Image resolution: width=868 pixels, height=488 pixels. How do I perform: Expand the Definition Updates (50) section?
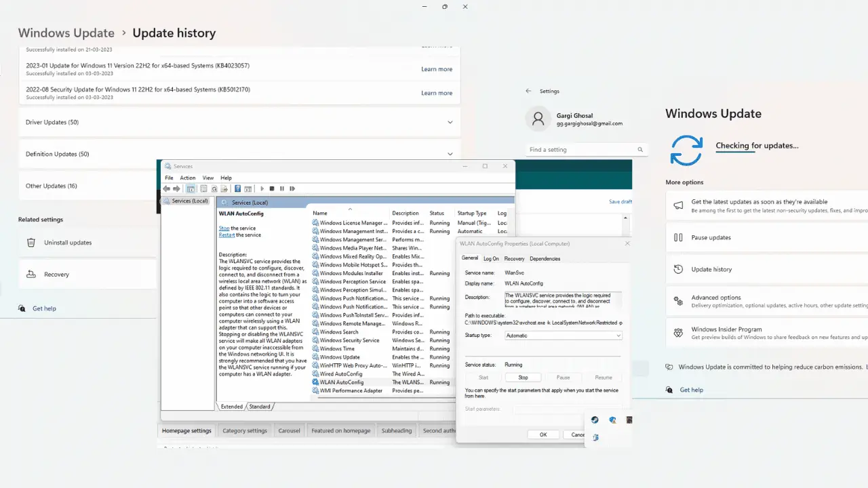(x=239, y=154)
